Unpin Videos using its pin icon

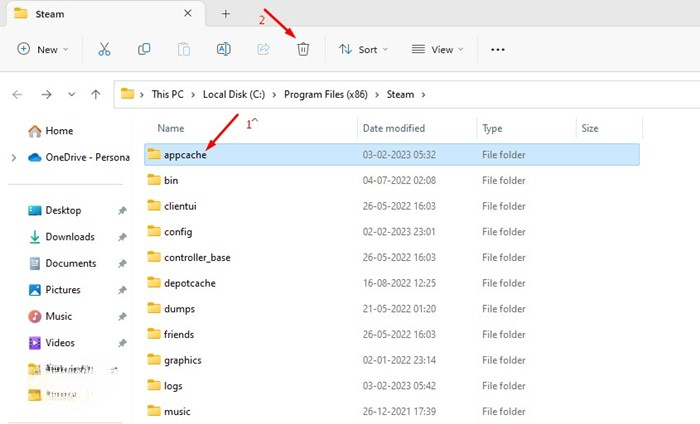(x=122, y=343)
